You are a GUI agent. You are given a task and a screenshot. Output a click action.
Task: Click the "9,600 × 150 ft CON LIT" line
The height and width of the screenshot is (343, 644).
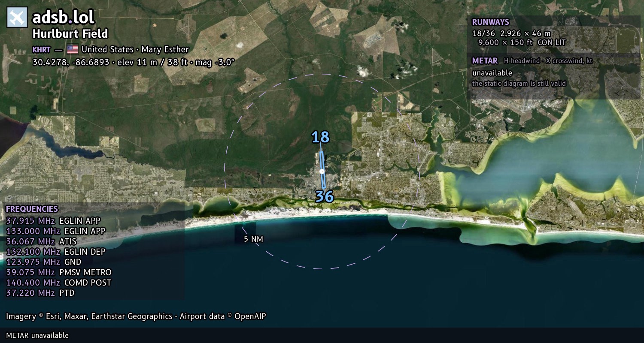click(522, 42)
